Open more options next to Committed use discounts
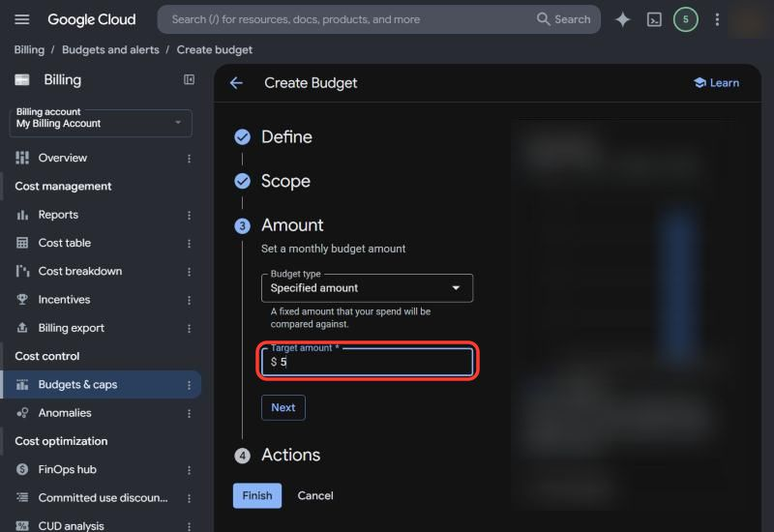This screenshot has width=774, height=532. 189,498
